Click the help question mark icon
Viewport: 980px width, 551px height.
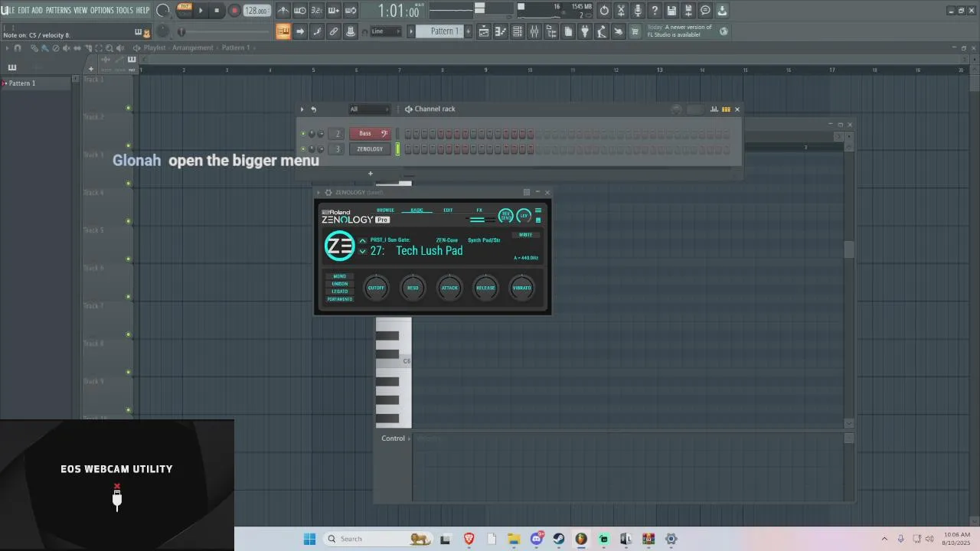655,11
